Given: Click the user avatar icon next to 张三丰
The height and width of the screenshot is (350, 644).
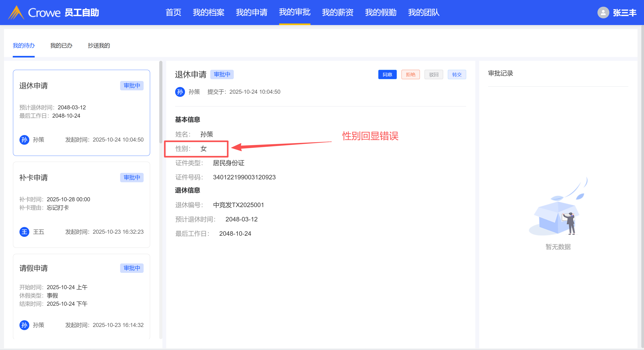Looking at the screenshot, I should click(603, 13).
